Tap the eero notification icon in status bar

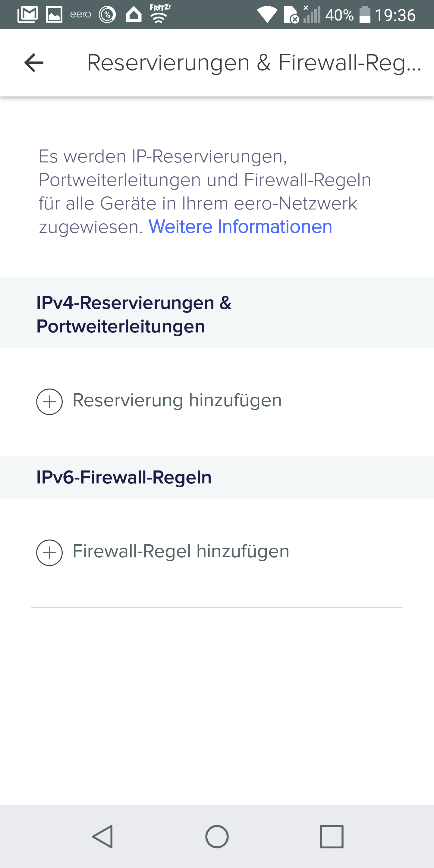[80, 14]
